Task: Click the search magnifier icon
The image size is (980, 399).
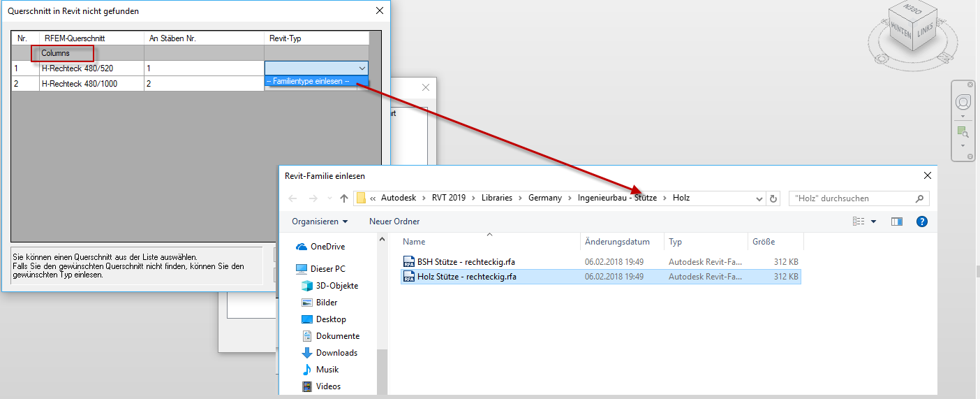Action: click(x=920, y=198)
